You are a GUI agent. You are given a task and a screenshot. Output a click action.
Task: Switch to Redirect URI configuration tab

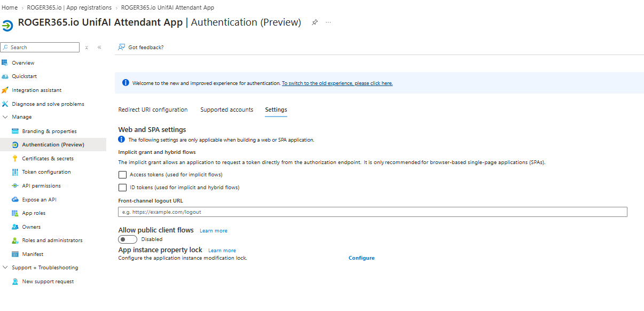(x=153, y=110)
